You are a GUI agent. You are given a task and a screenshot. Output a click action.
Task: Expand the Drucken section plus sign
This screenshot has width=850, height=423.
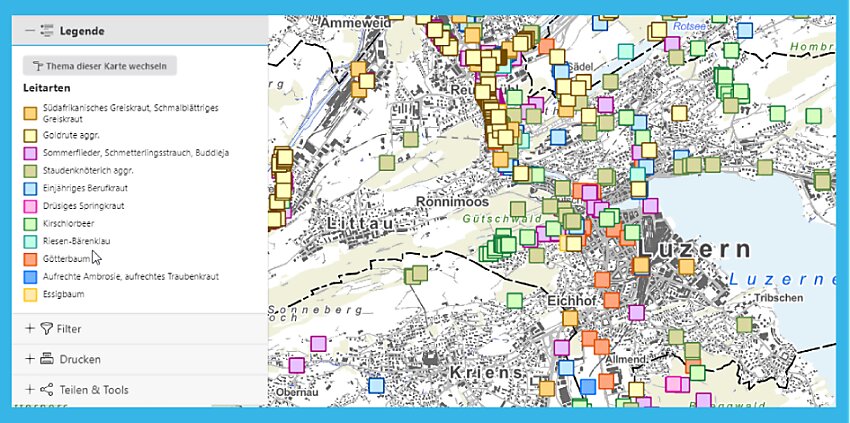(30, 359)
